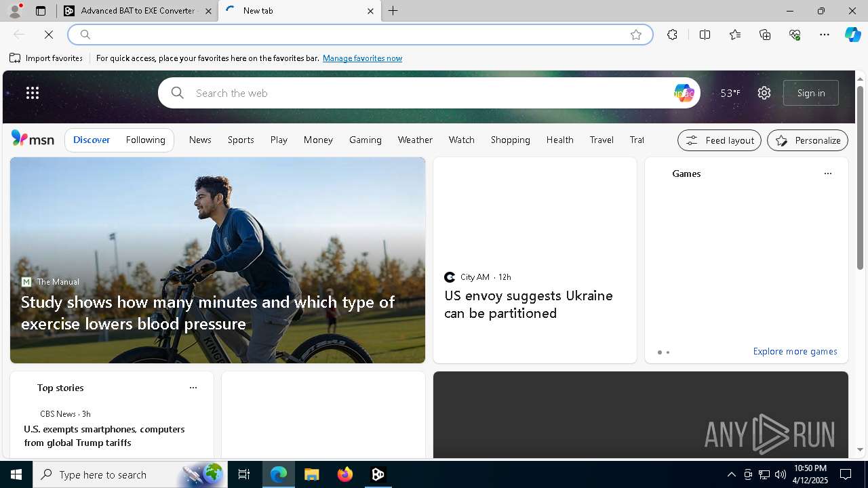868x488 pixels.
Task: Open U.S. exempts smartphones tariff story
Action: [104, 436]
